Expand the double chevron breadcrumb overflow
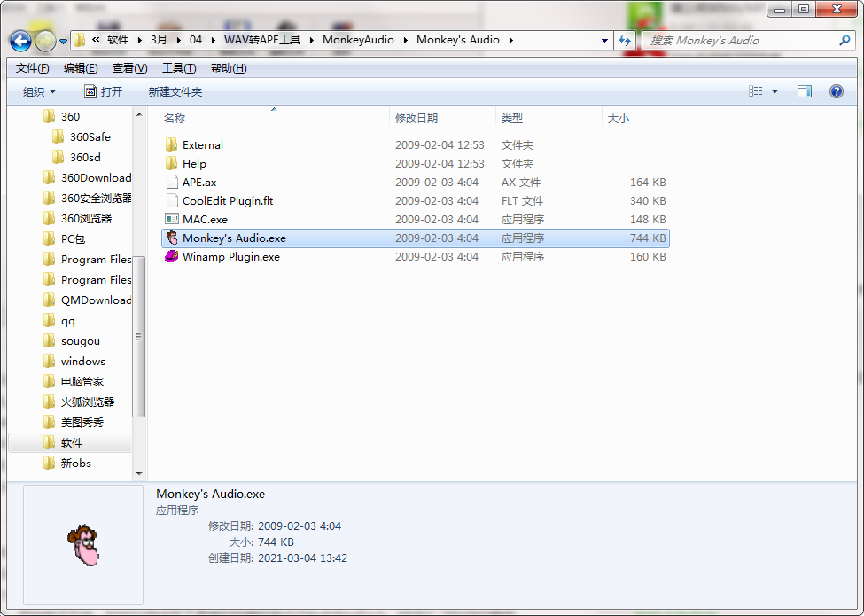The width and height of the screenshot is (864, 616). pyautogui.click(x=96, y=40)
